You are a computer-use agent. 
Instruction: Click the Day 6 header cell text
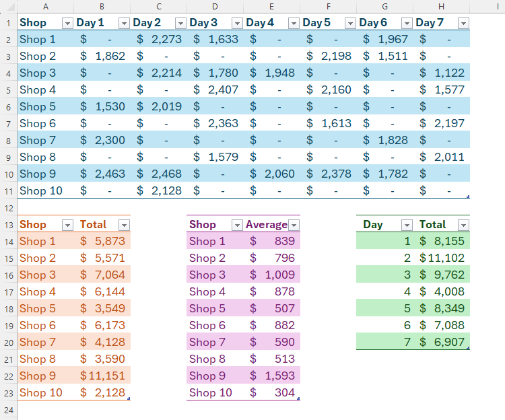pos(373,22)
